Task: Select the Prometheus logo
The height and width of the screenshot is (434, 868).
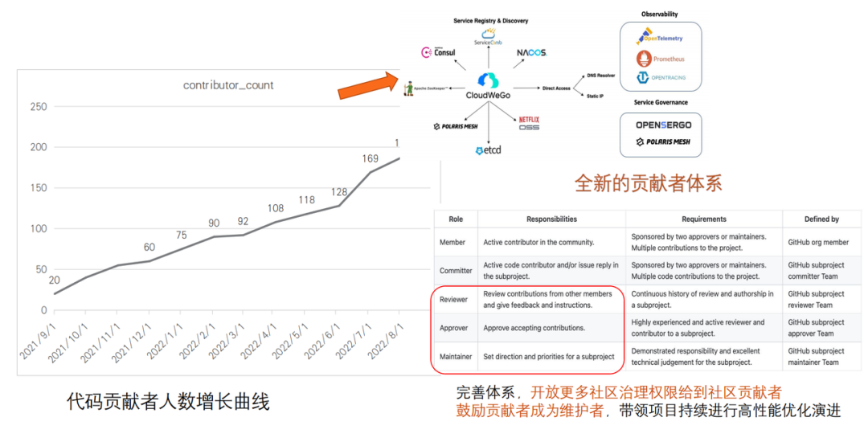Action: pyautogui.click(x=661, y=59)
